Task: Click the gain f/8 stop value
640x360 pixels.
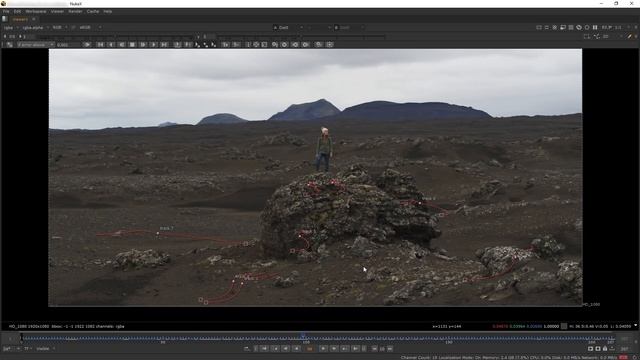Action: [x=12, y=36]
